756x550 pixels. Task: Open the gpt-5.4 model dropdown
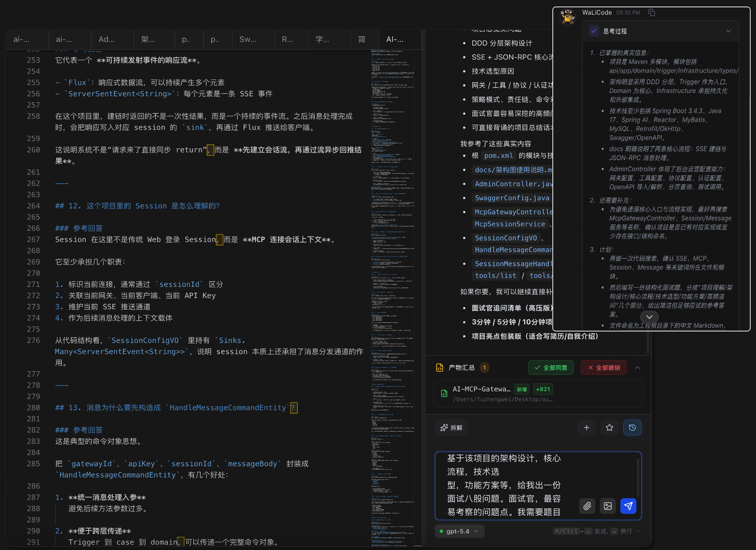[x=459, y=531]
